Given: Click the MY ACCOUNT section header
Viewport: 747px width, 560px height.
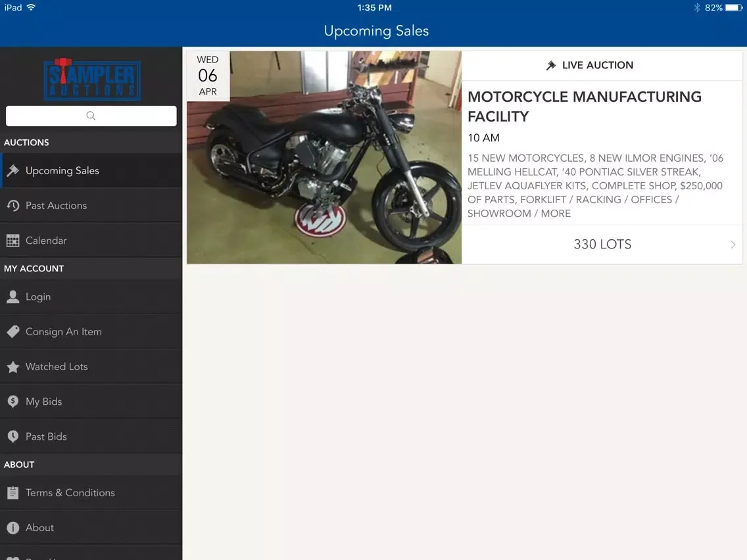Looking at the screenshot, I should tap(34, 269).
